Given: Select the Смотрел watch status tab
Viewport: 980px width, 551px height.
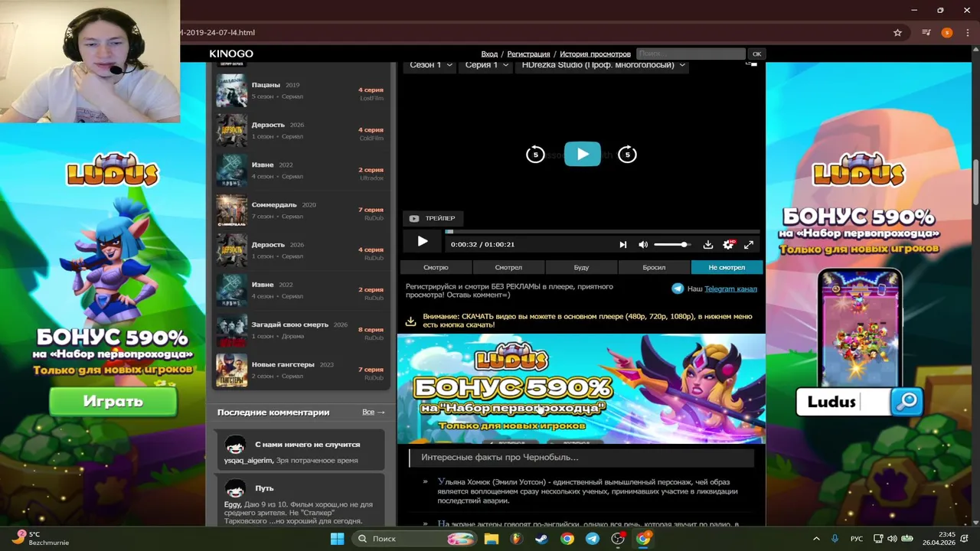Looking at the screenshot, I should 508,267.
